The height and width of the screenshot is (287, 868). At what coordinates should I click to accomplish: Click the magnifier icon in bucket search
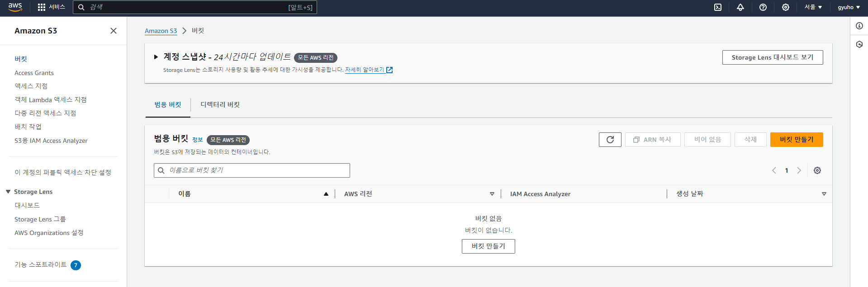point(161,170)
